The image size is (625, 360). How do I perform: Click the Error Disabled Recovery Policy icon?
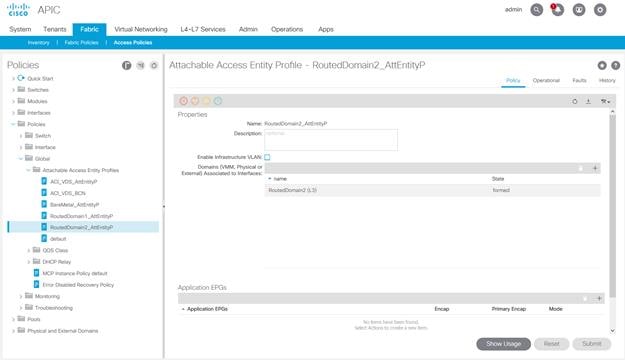coord(36,284)
